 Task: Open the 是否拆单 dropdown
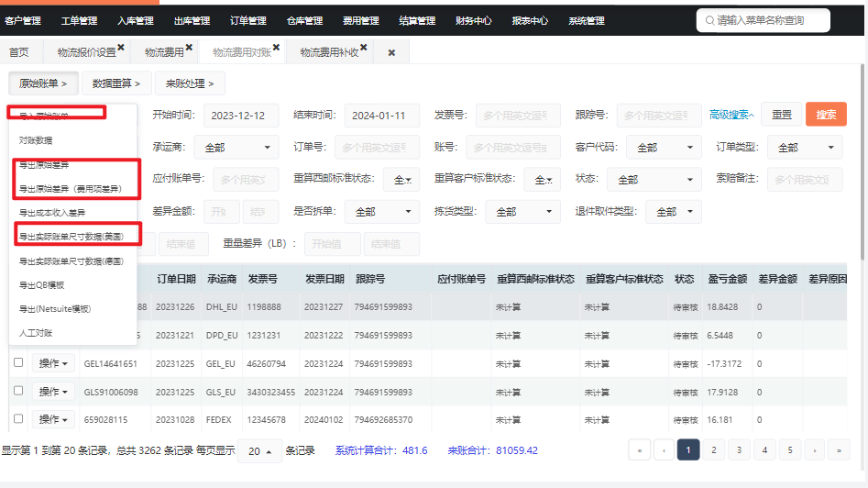pyautogui.click(x=382, y=212)
